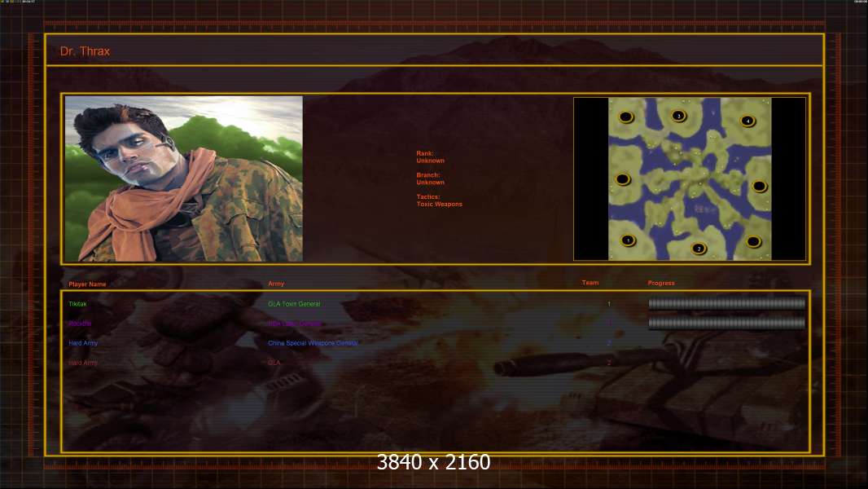Click team number of China Special Weapons row
This screenshot has width=868, height=489.
[609, 343]
